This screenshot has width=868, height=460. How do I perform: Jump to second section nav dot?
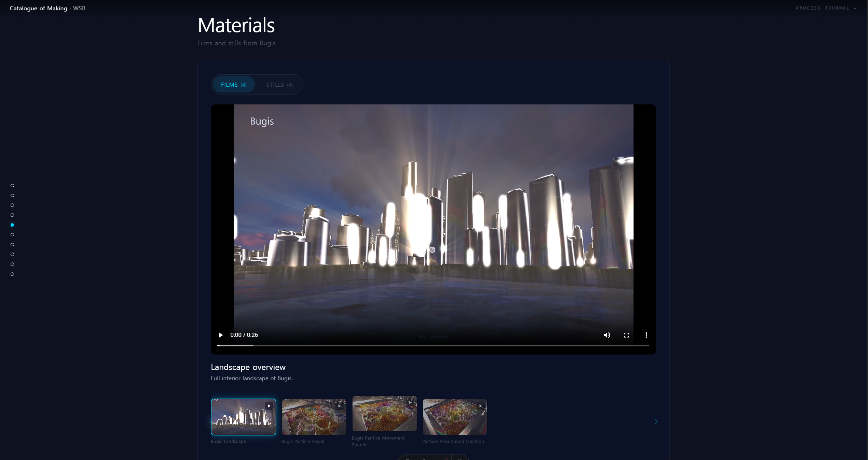[x=12, y=196]
